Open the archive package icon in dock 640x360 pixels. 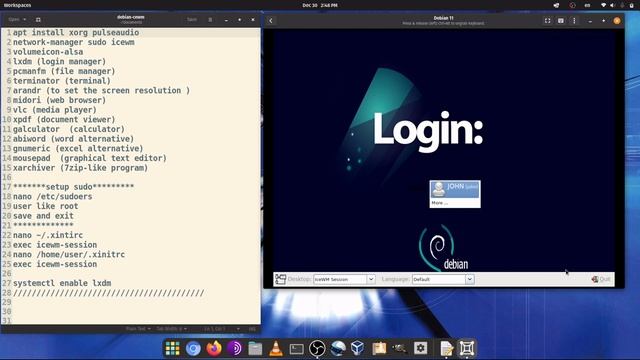(x=379, y=348)
